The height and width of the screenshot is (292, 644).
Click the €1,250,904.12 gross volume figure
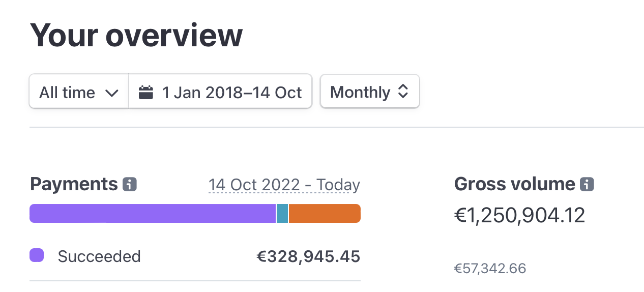[519, 216]
